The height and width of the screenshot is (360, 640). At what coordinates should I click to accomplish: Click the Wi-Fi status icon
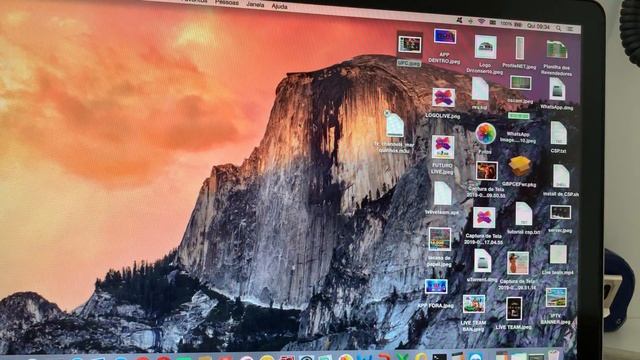[x=481, y=22]
